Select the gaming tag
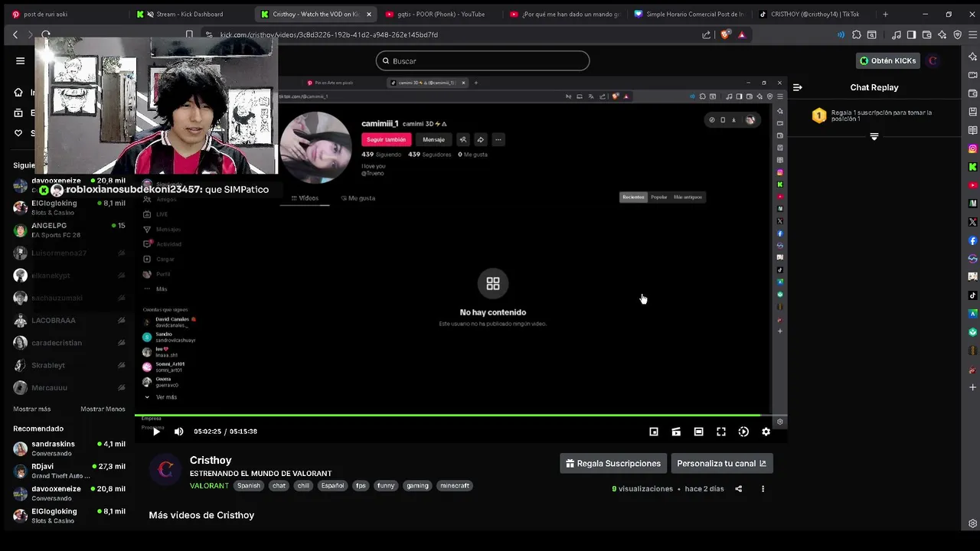 417,486
